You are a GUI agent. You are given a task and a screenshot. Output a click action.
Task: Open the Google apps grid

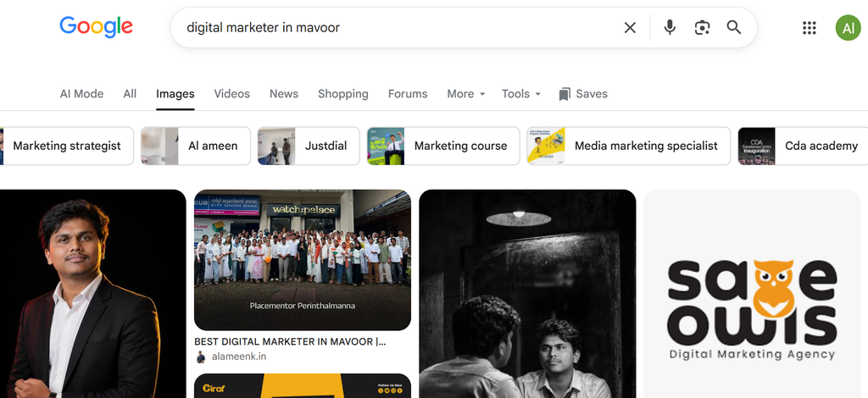[810, 28]
